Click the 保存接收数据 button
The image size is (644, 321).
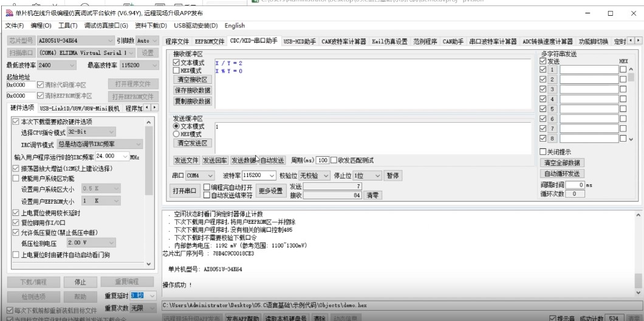[x=192, y=91]
